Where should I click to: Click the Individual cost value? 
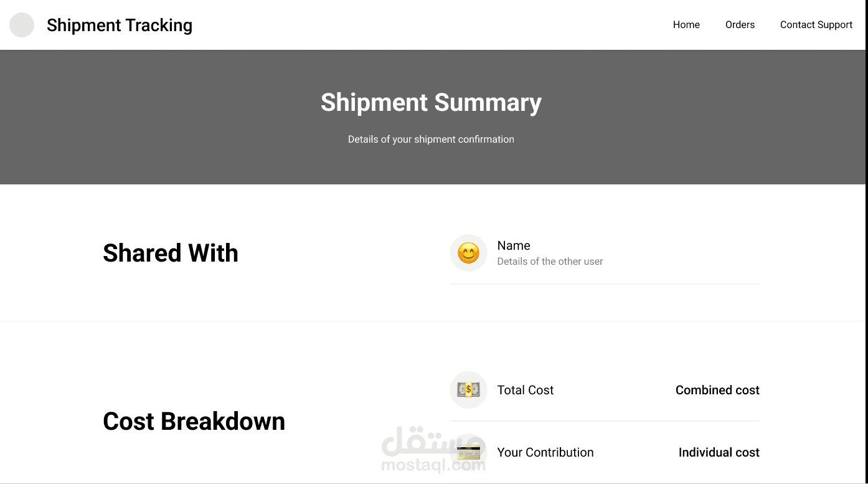pyautogui.click(x=719, y=452)
